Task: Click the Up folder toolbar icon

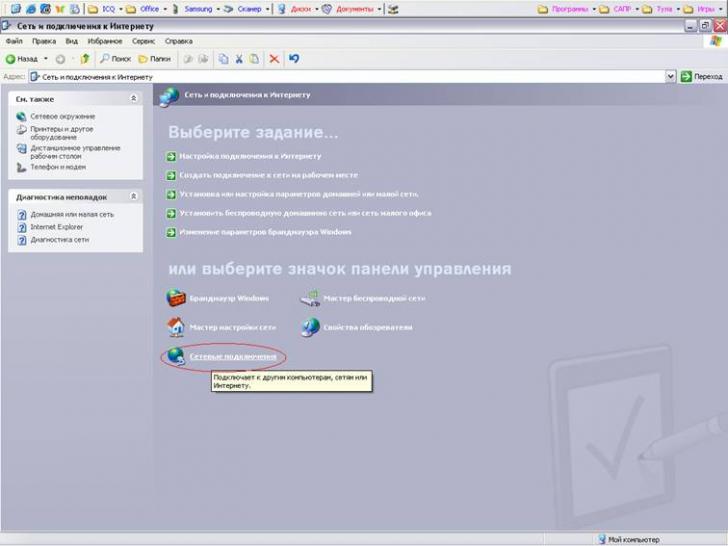Action: [85, 59]
